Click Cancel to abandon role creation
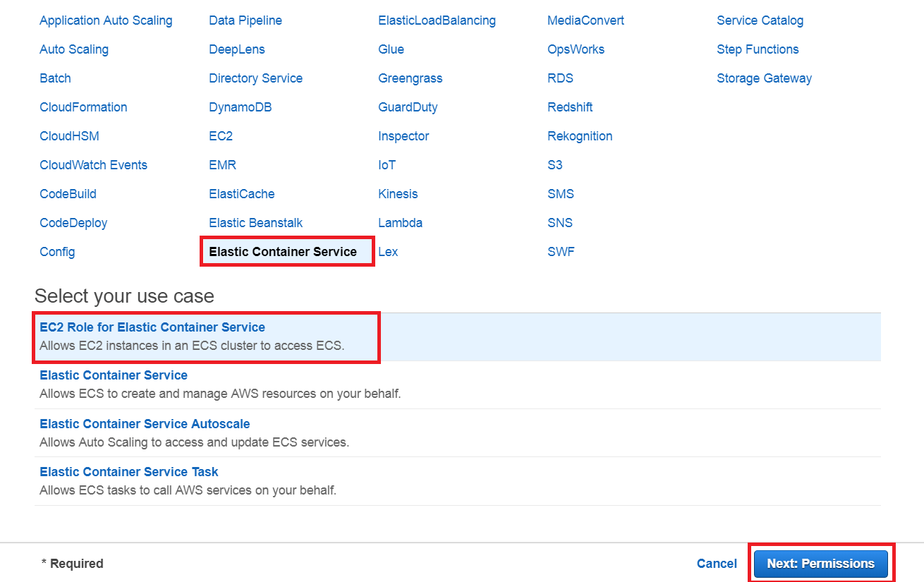The height and width of the screenshot is (582, 924). [717, 563]
